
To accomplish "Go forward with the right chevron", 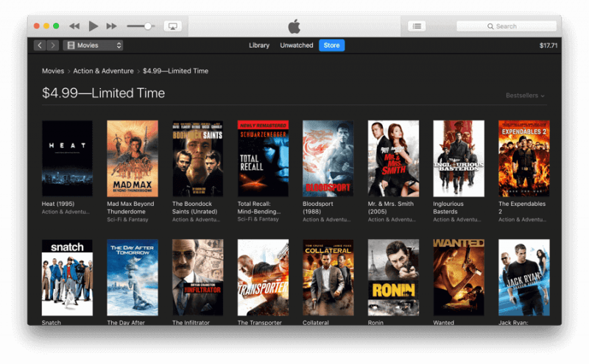I will (x=53, y=46).
